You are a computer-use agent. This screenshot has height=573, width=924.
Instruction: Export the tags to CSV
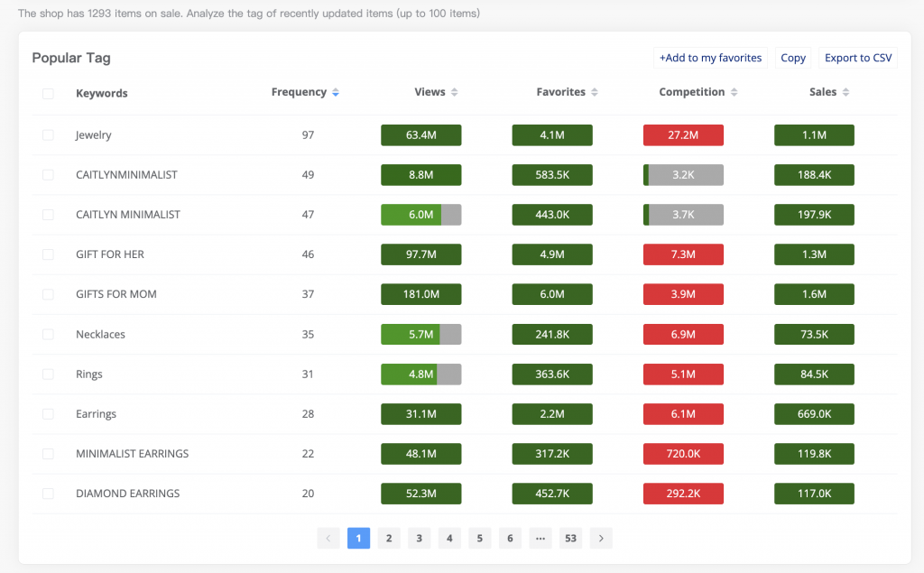857,58
